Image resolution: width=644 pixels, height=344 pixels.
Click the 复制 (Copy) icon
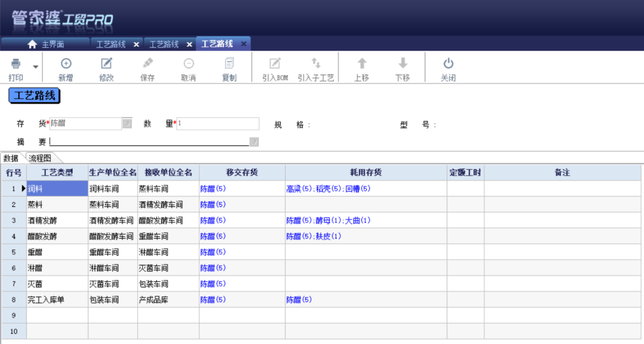(x=228, y=67)
